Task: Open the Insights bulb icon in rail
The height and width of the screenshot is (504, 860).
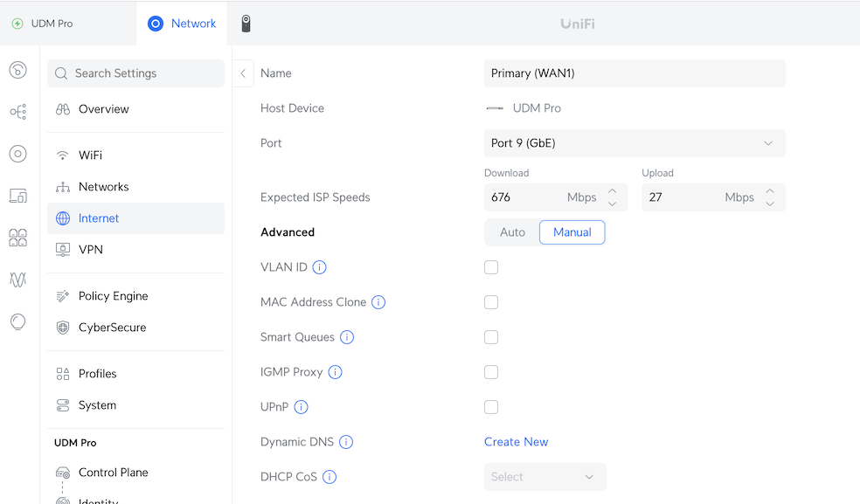Action: (17, 322)
